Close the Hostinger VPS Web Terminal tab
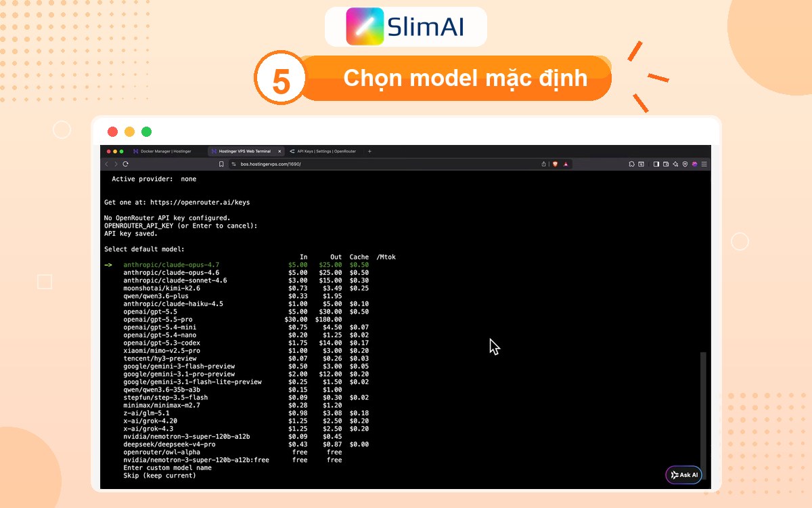The height and width of the screenshot is (508, 812). [x=279, y=151]
